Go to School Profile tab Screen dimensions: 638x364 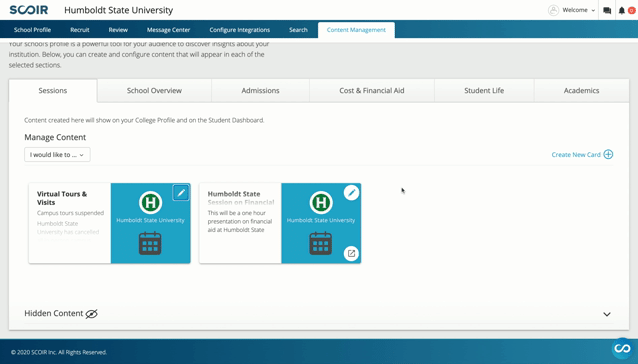click(x=32, y=30)
